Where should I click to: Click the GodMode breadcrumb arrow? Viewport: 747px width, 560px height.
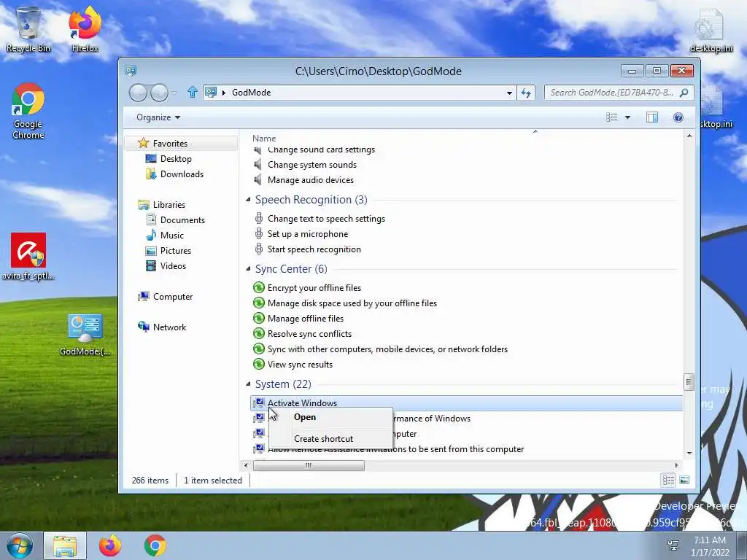[224, 93]
